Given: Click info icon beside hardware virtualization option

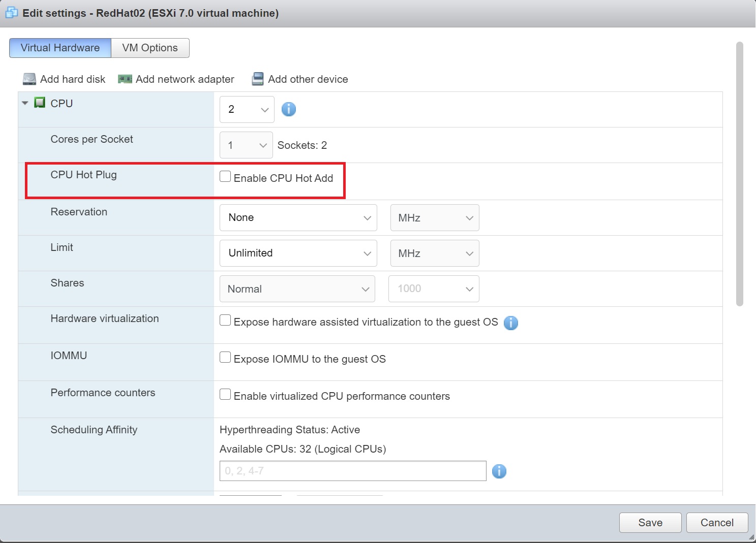Looking at the screenshot, I should tap(511, 323).
